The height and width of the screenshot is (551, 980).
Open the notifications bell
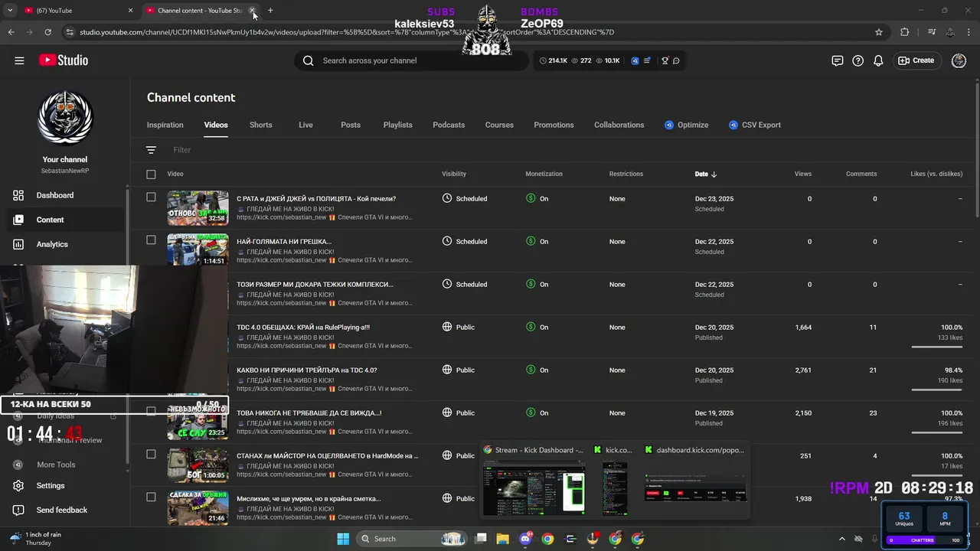coord(879,60)
